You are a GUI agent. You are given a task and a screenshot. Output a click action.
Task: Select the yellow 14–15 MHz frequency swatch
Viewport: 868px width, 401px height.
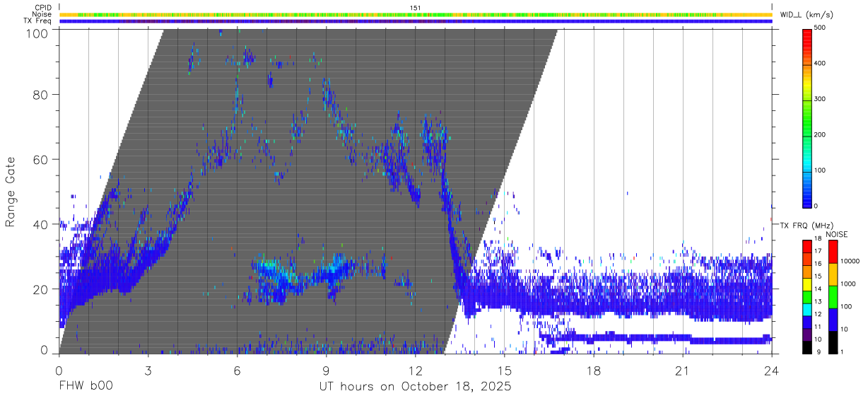click(x=807, y=284)
